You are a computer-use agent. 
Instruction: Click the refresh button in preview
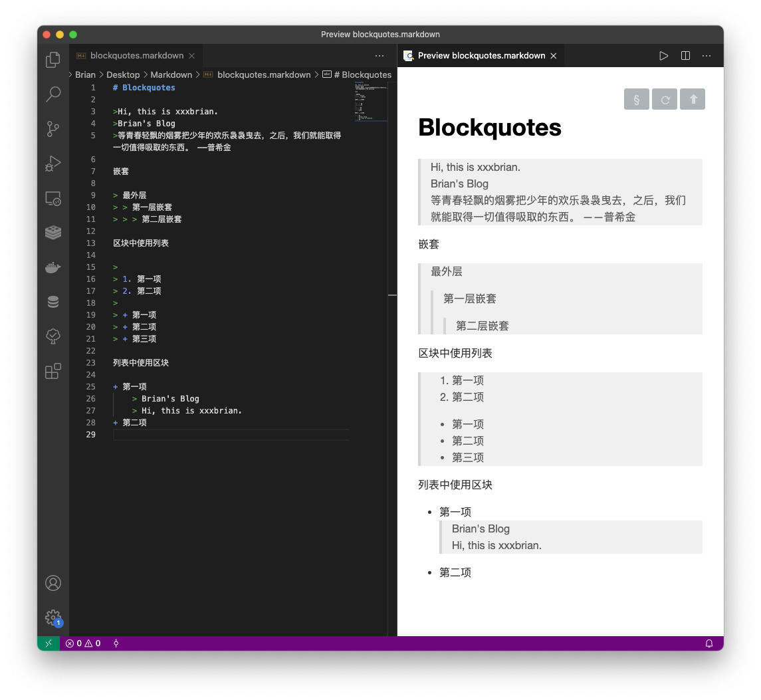click(x=665, y=100)
